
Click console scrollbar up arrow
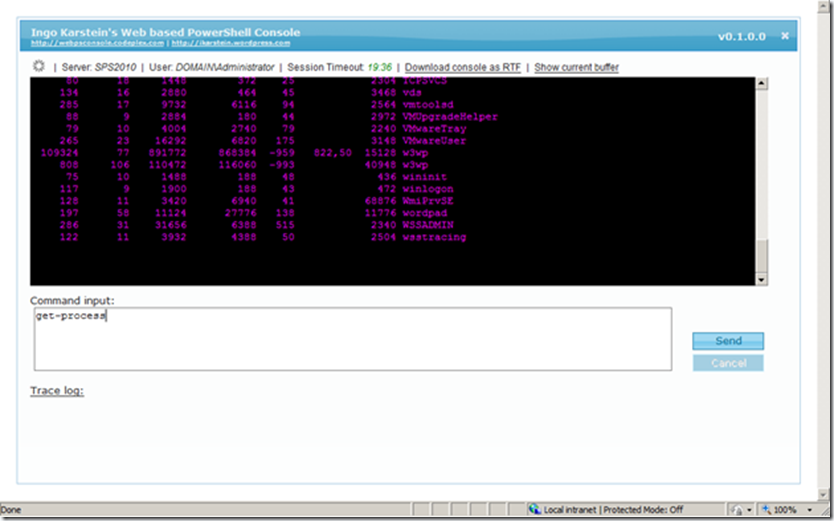coord(762,83)
